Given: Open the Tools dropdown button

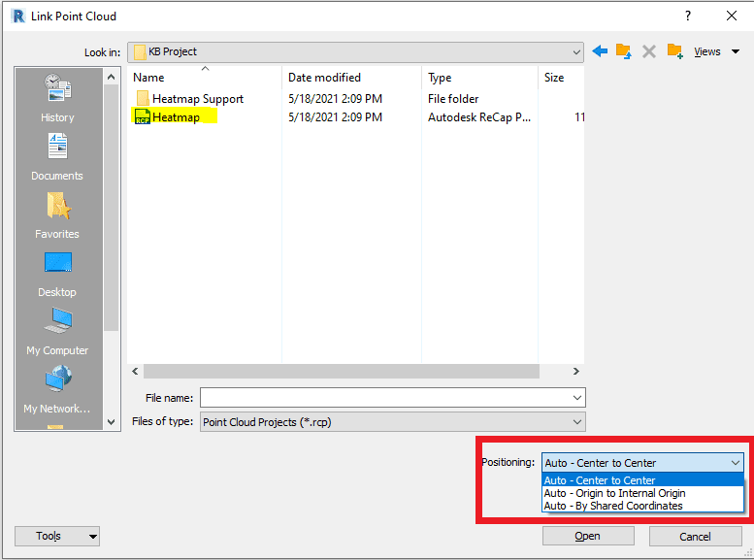Looking at the screenshot, I should [57, 536].
